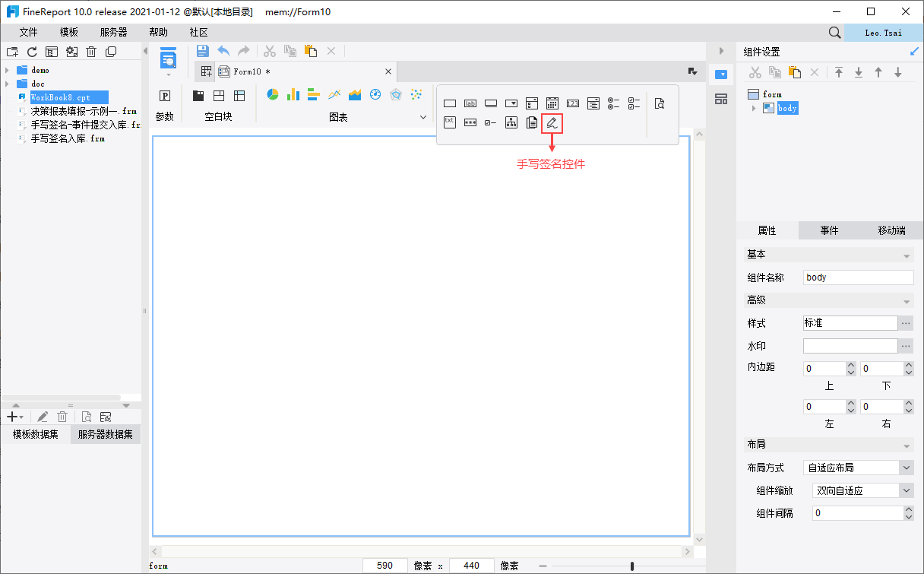Refresh the template file list

point(32,52)
